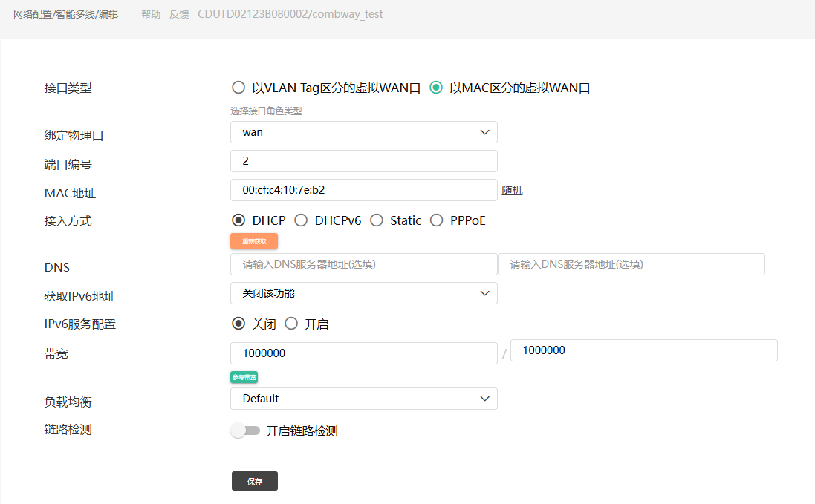Open the 帮助 help link
This screenshot has height=504, width=815.
[151, 14]
